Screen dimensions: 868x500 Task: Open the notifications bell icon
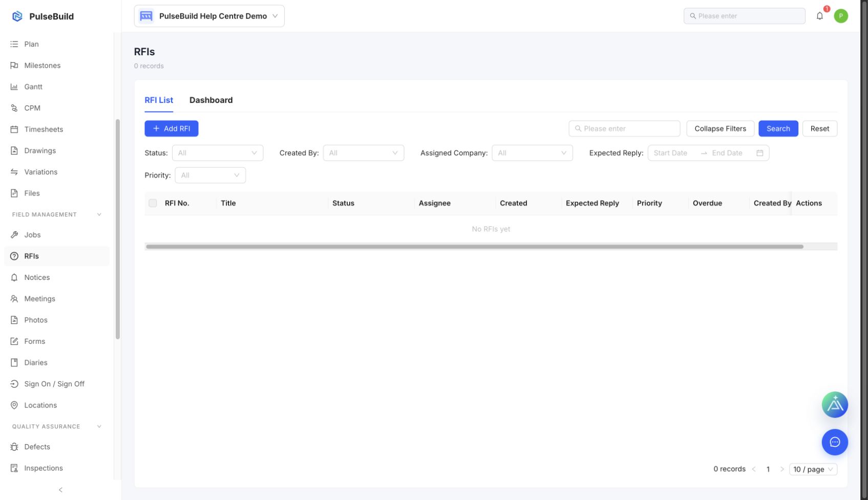[819, 16]
